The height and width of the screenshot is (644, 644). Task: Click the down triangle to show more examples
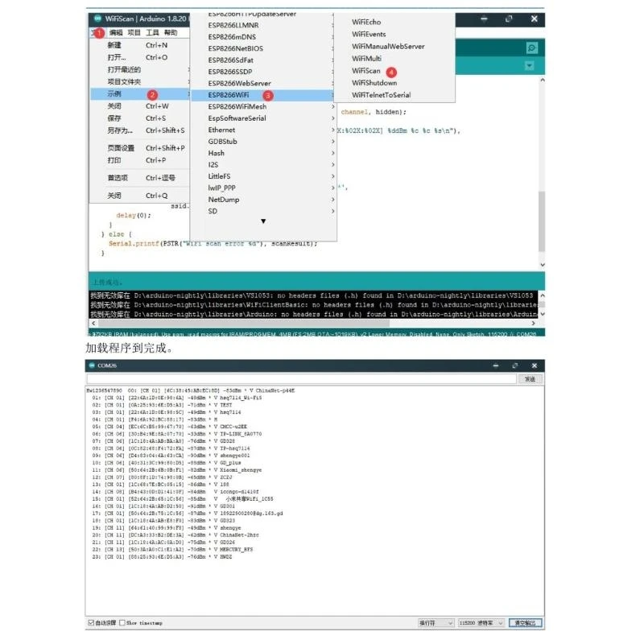(x=263, y=221)
